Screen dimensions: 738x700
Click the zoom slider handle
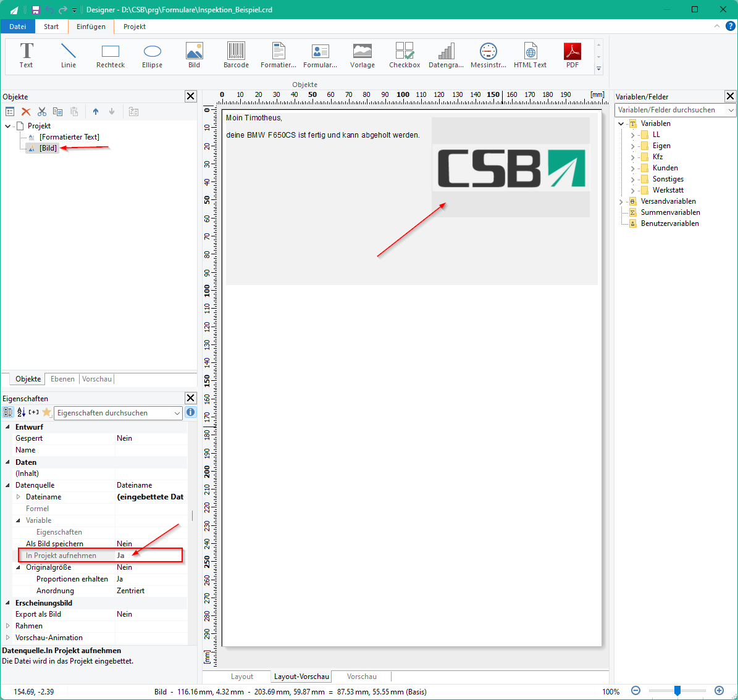coord(677,691)
